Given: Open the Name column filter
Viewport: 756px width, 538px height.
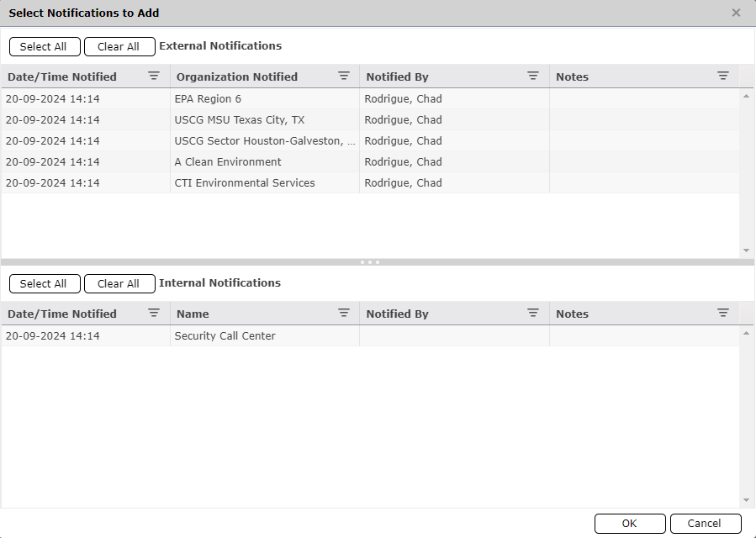Looking at the screenshot, I should pyautogui.click(x=344, y=313).
